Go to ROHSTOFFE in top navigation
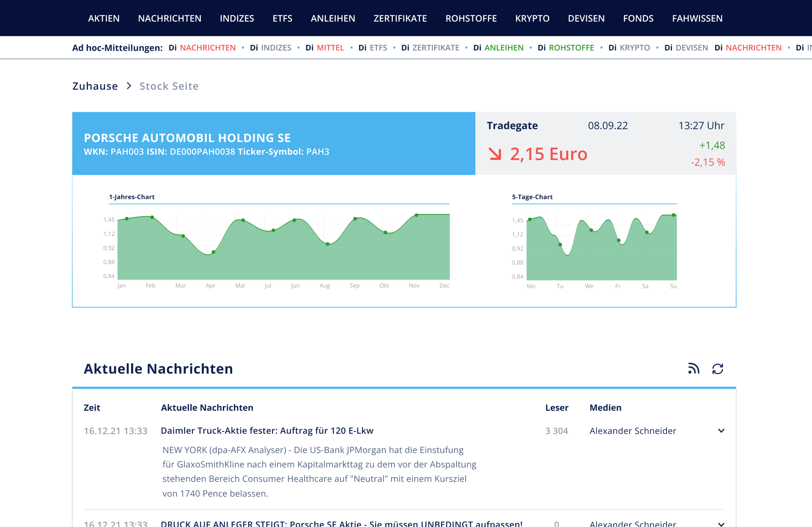The width and height of the screenshot is (812, 527). tap(471, 18)
